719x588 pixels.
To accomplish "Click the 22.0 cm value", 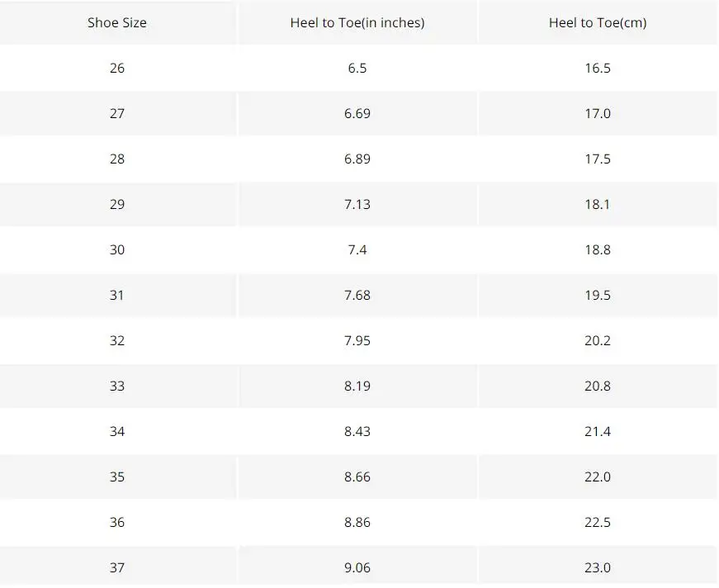I will (598, 477).
